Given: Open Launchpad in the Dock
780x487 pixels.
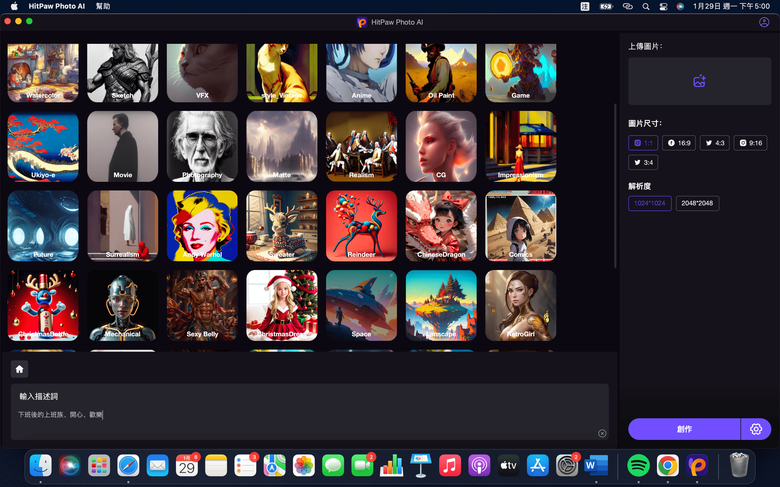Looking at the screenshot, I should [x=99, y=466].
